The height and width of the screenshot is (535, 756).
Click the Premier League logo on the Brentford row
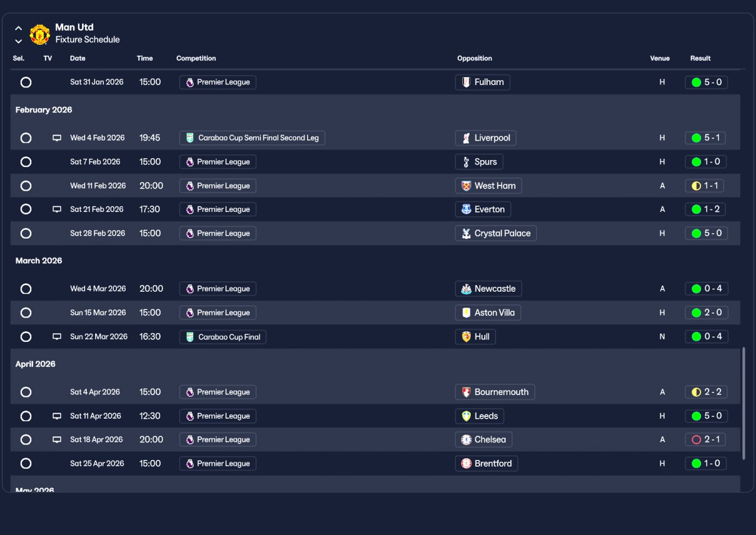(190, 464)
